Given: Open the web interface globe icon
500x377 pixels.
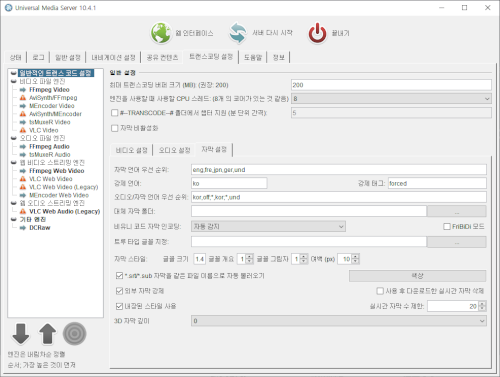Looking at the screenshot, I should point(161,33).
